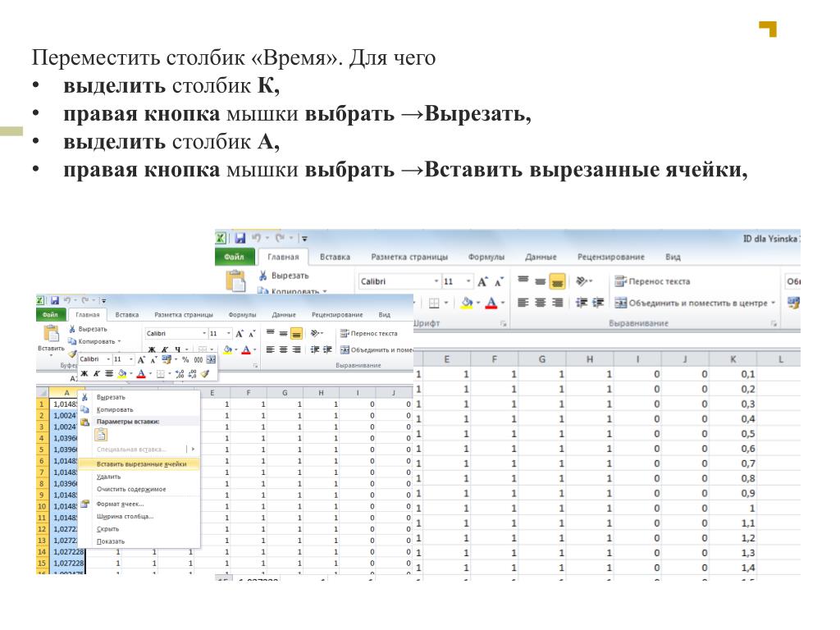Click Вырезать in front window ribbon

88,329
